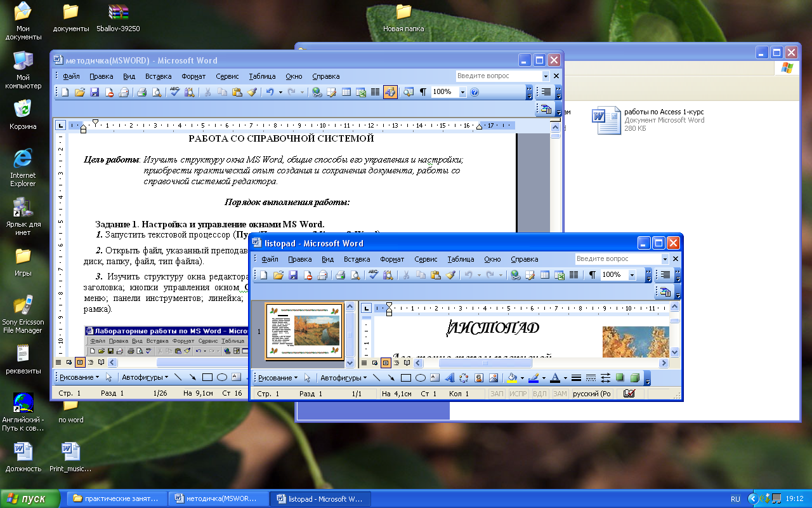Open Формат menu in listopad window
This screenshot has width=812, height=508.
[x=392, y=259]
